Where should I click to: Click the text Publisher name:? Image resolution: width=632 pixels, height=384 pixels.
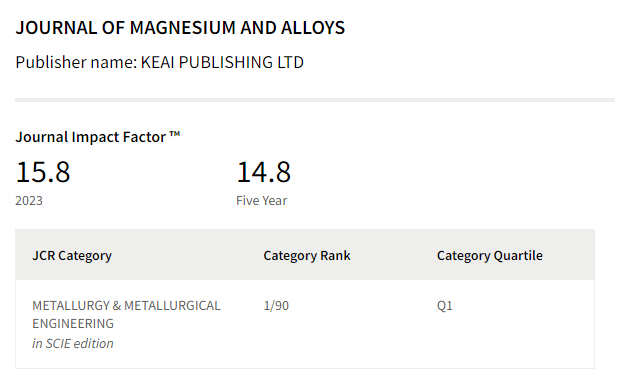pyautogui.click(x=77, y=62)
